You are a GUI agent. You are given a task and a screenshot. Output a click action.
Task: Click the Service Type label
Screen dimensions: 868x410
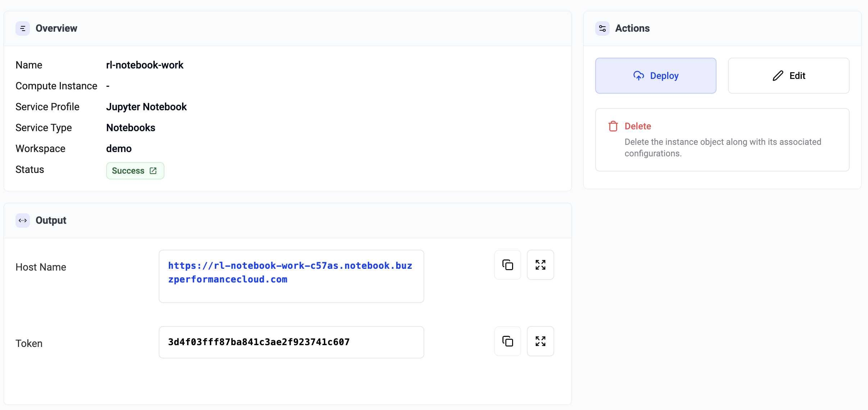44,128
